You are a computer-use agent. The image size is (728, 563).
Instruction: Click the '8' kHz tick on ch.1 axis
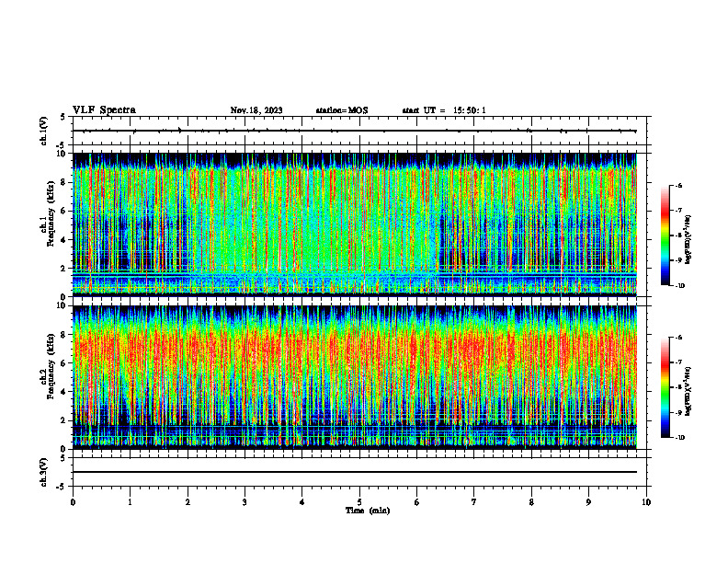[x=63, y=182]
